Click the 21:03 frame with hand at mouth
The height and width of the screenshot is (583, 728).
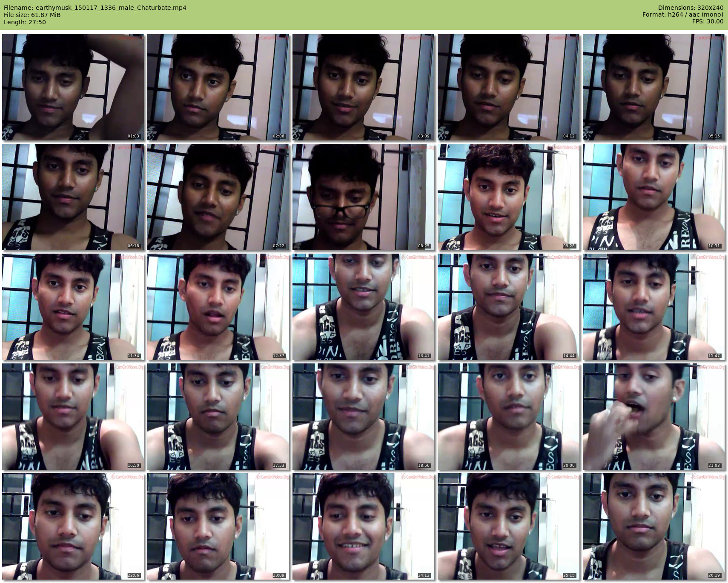tap(654, 417)
